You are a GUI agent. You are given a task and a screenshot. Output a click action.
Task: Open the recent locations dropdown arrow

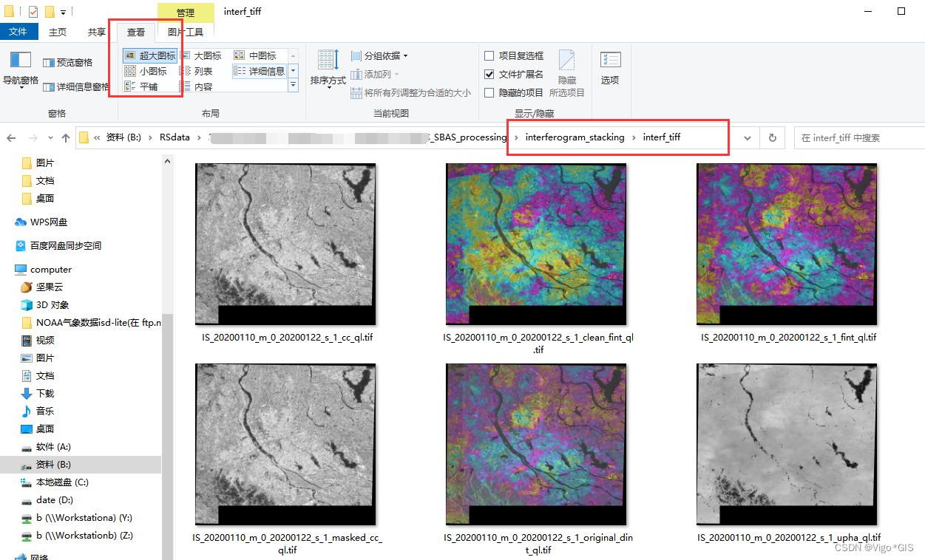click(x=50, y=138)
